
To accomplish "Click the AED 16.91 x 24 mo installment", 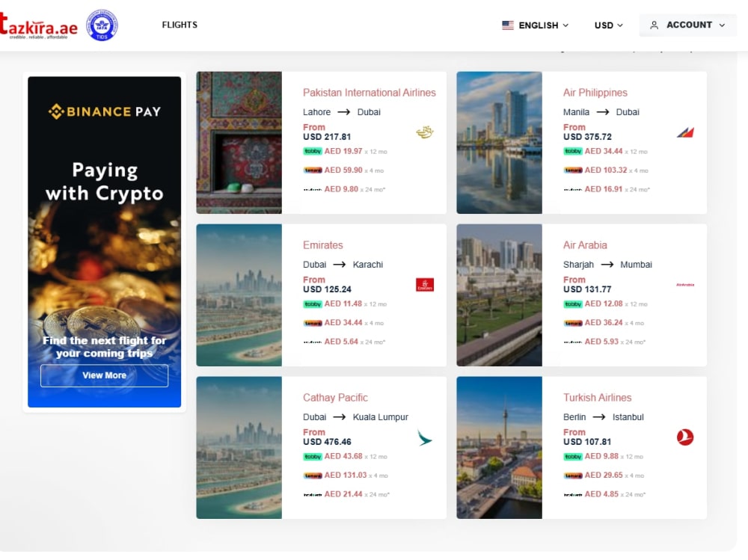I will [x=617, y=189].
